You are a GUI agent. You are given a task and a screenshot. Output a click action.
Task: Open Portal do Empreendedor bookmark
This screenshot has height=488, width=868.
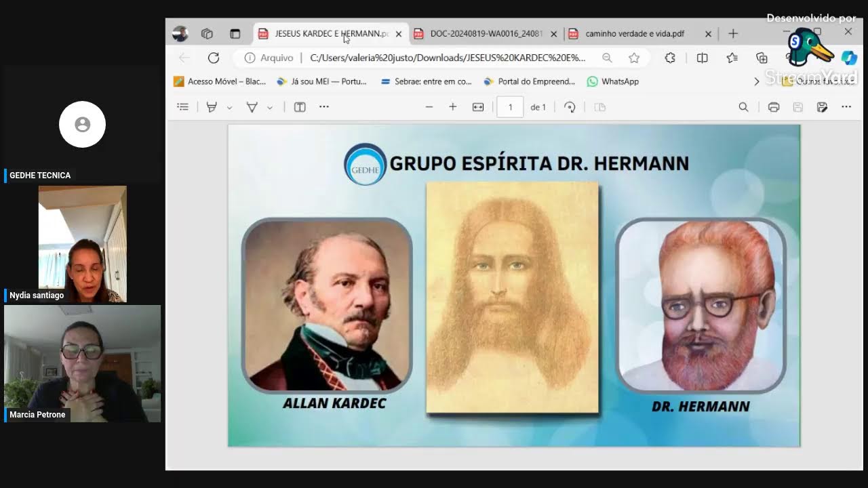coord(529,81)
